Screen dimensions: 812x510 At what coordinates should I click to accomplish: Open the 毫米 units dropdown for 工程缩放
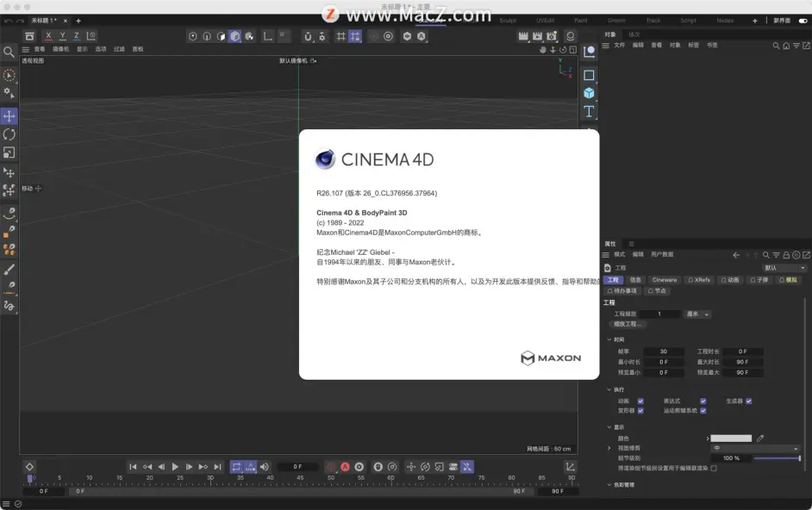click(x=697, y=314)
